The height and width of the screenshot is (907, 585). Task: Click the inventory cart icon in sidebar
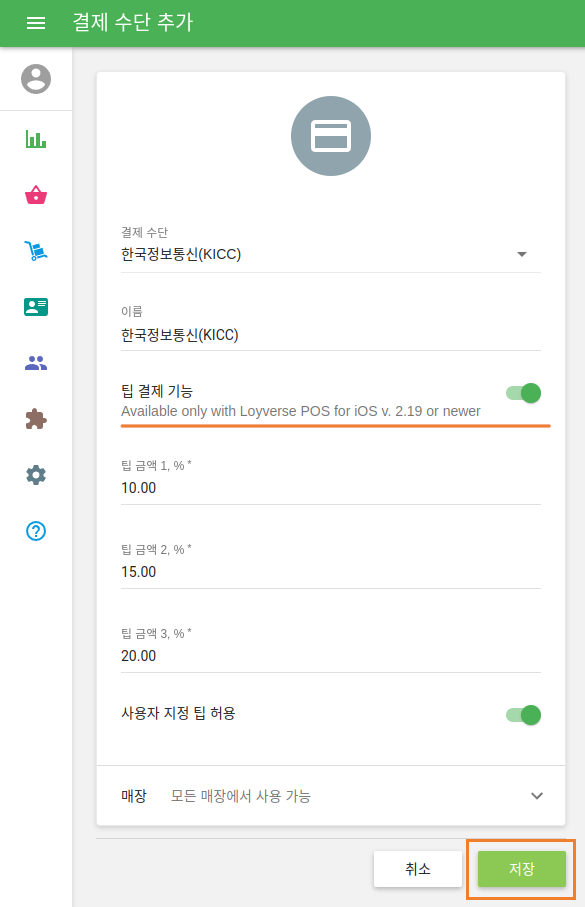point(36,251)
